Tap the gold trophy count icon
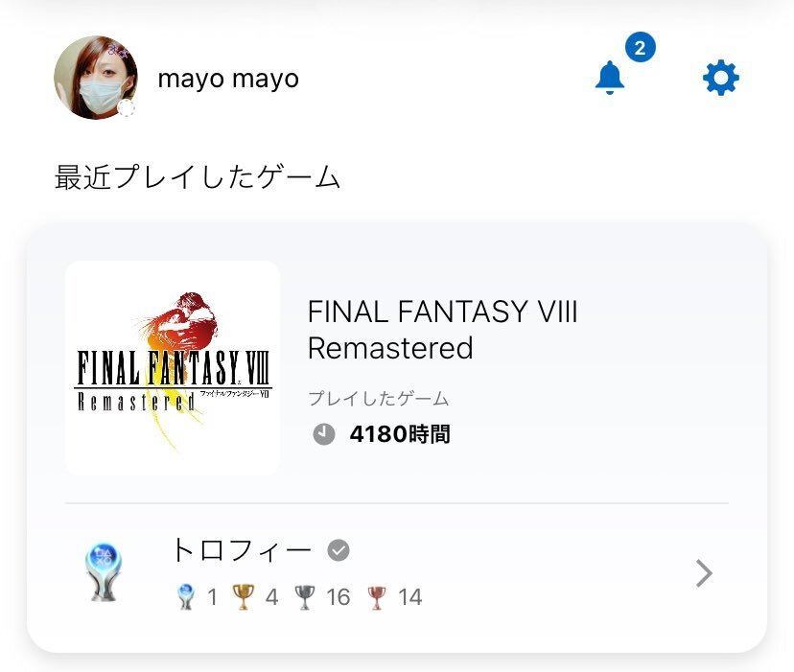This screenshot has height=672, width=794. coord(243,596)
